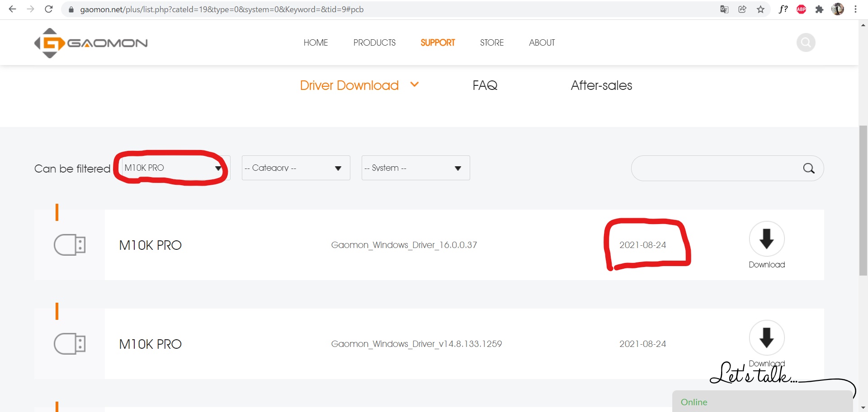Expand the Driver Download chevron

pyautogui.click(x=415, y=84)
